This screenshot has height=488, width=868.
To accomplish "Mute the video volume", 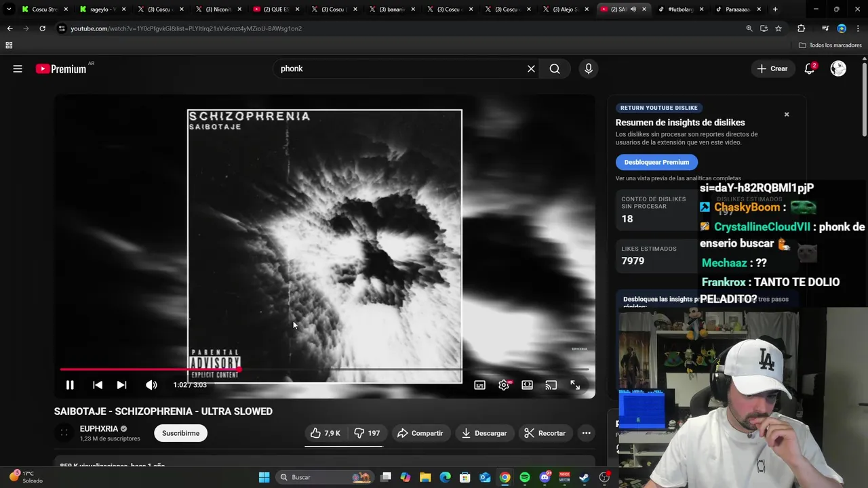I will [x=151, y=385].
